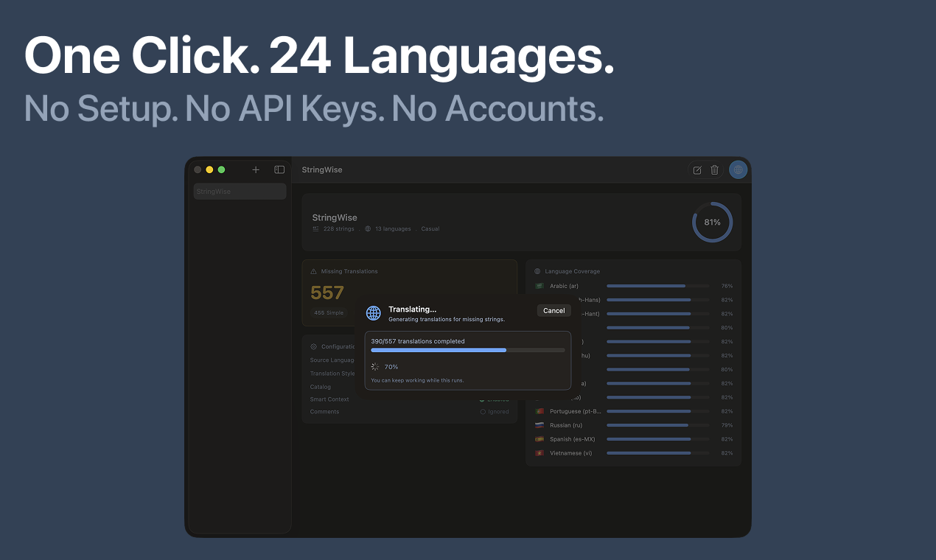The width and height of the screenshot is (936, 560).
Task: Click the Ignored radio indicator for Comments
Action: click(483, 412)
